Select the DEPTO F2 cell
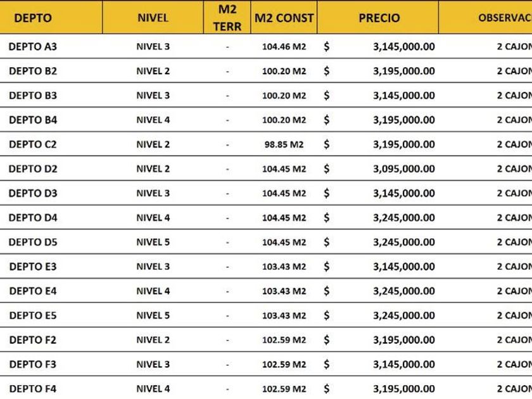 click(32, 340)
